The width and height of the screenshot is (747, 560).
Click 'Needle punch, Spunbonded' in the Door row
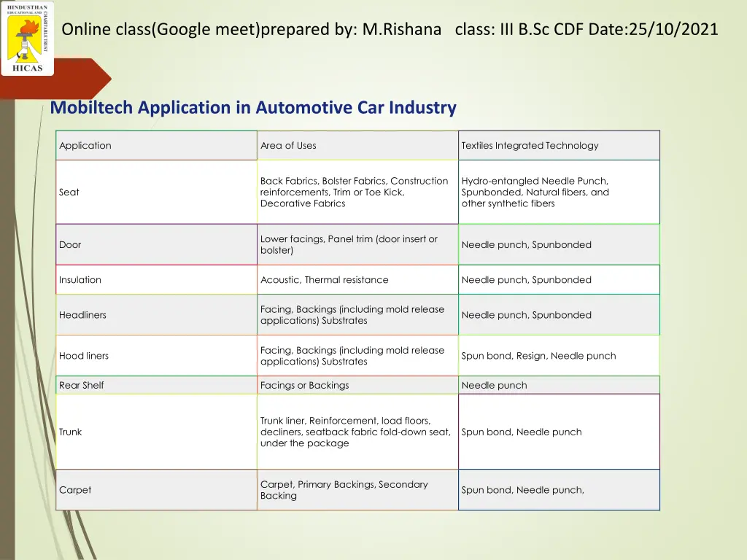point(559,244)
